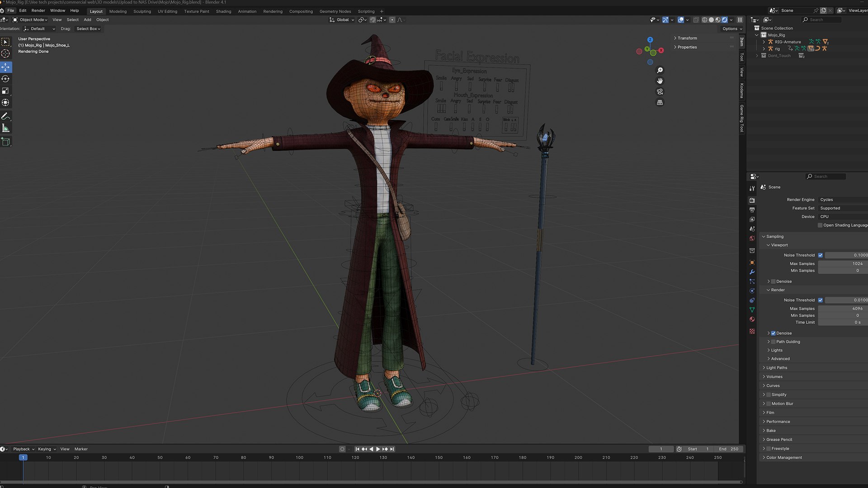Enable Open Shading Language checkbox
Viewport: 868px width, 488px height.
(x=820, y=225)
